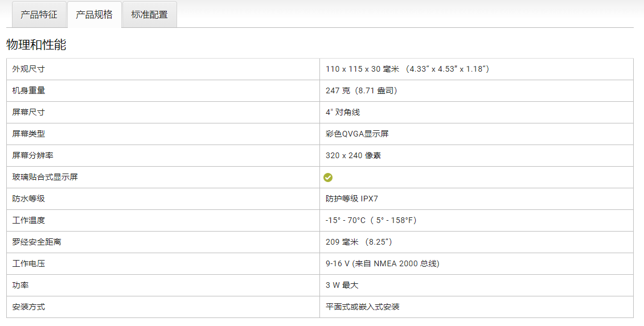Click the 屏幕分辨率 row label

(32, 155)
